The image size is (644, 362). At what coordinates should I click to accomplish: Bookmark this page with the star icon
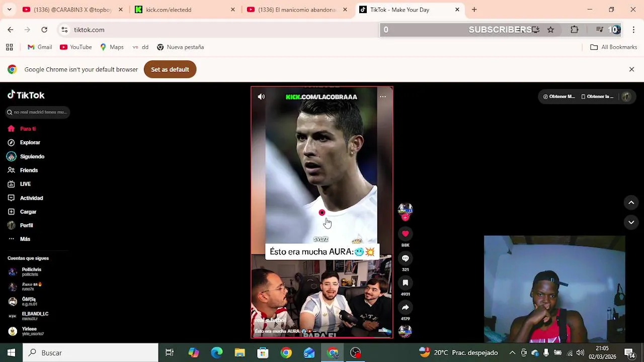(x=550, y=30)
